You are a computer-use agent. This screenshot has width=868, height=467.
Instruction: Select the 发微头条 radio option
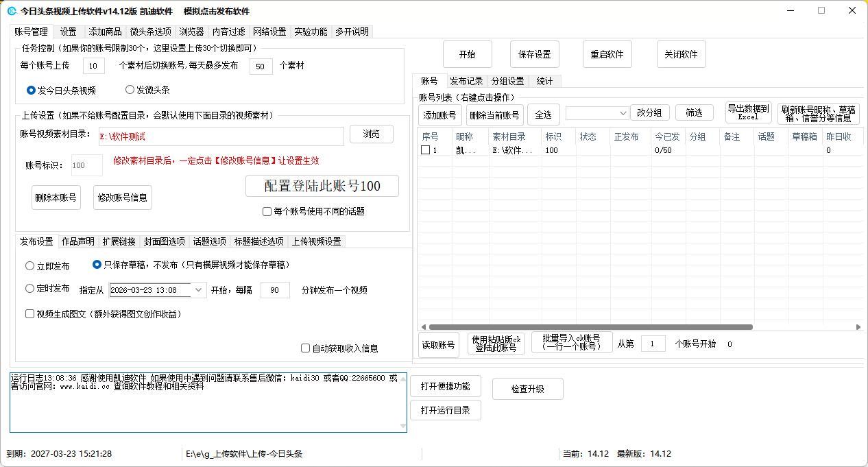click(130, 90)
